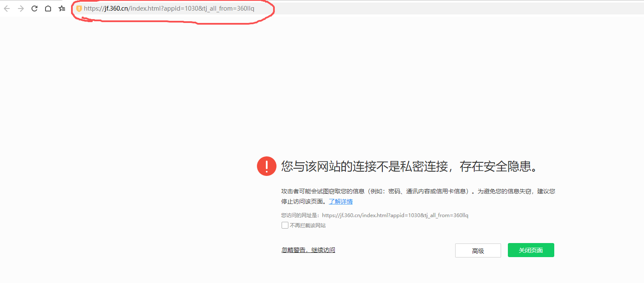Click the red exclamation warning icon
The height and width of the screenshot is (283, 644).
click(267, 166)
